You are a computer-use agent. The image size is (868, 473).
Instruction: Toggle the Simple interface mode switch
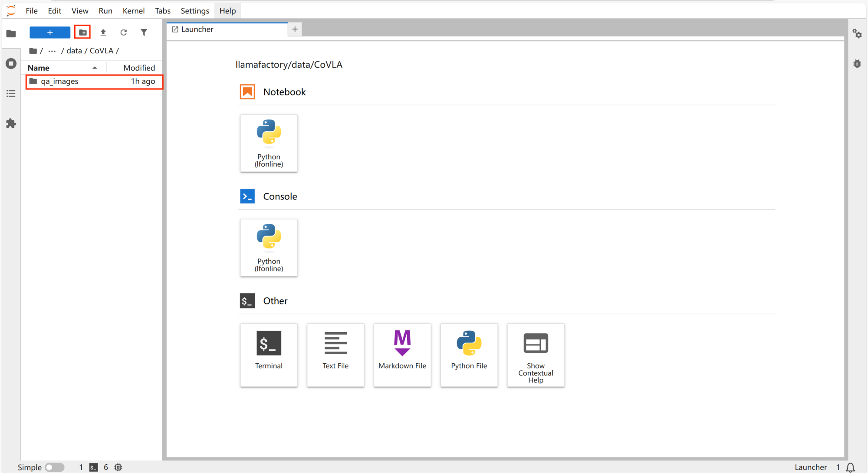[55, 467]
